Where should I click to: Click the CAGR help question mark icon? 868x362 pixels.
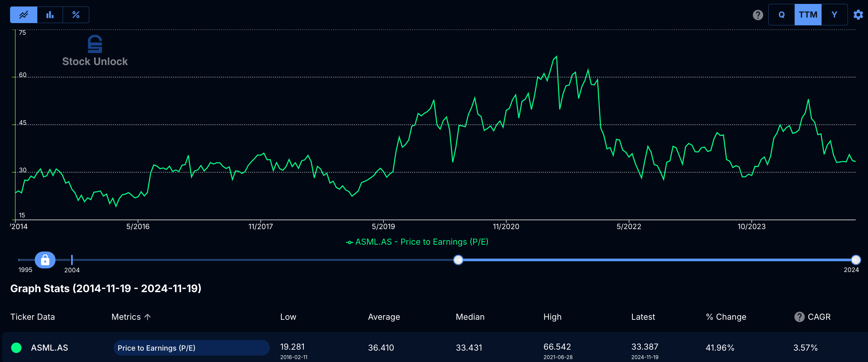[799, 317]
